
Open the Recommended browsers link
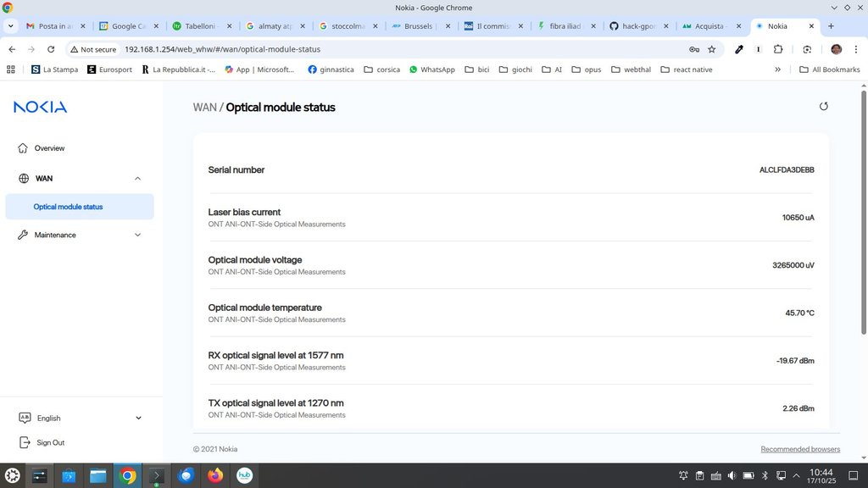(x=800, y=449)
